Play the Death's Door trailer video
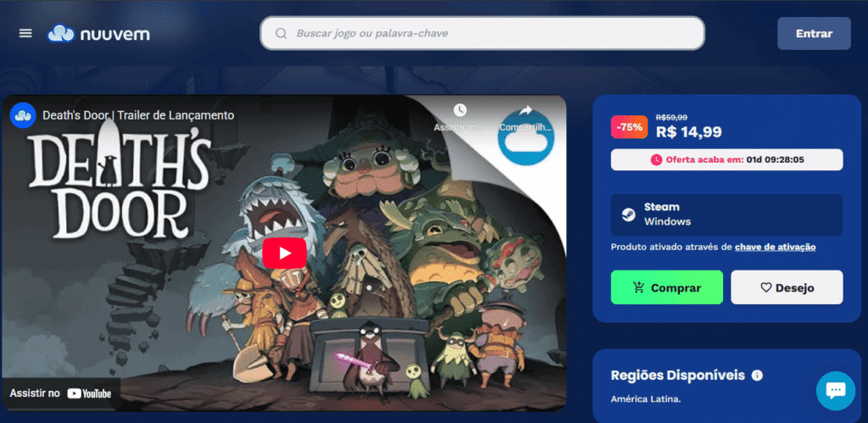The width and height of the screenshot is (868, 423). point(284,252)
